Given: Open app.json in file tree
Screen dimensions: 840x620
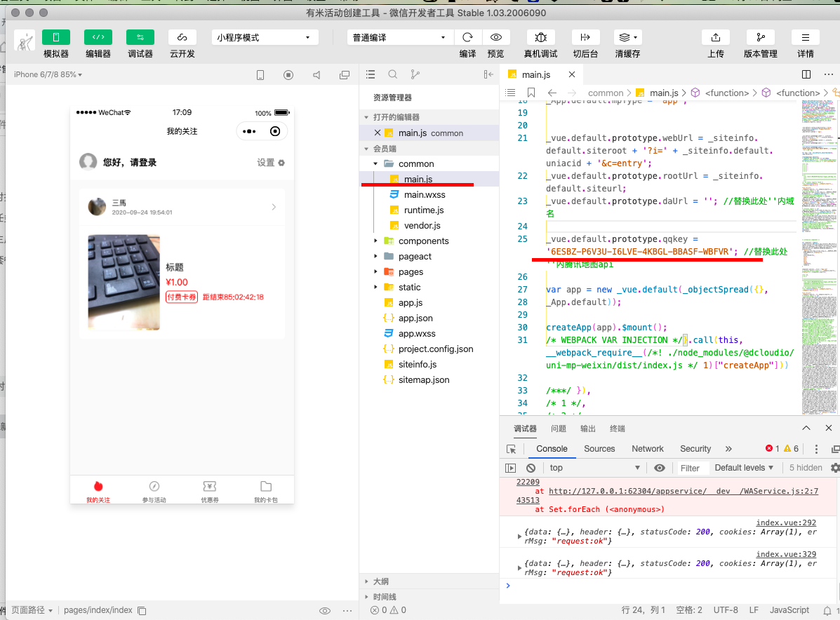Looking at the screenshot, I should [x=415, y=318].
